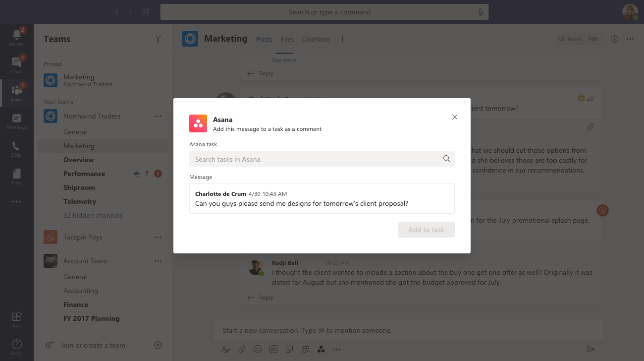Expand 32 hidden channels
Screen dimensions: 644x361
[93, 215]
